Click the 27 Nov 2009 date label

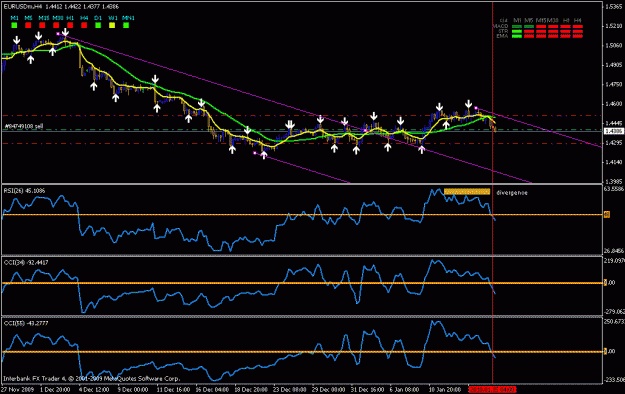[18, 389]
